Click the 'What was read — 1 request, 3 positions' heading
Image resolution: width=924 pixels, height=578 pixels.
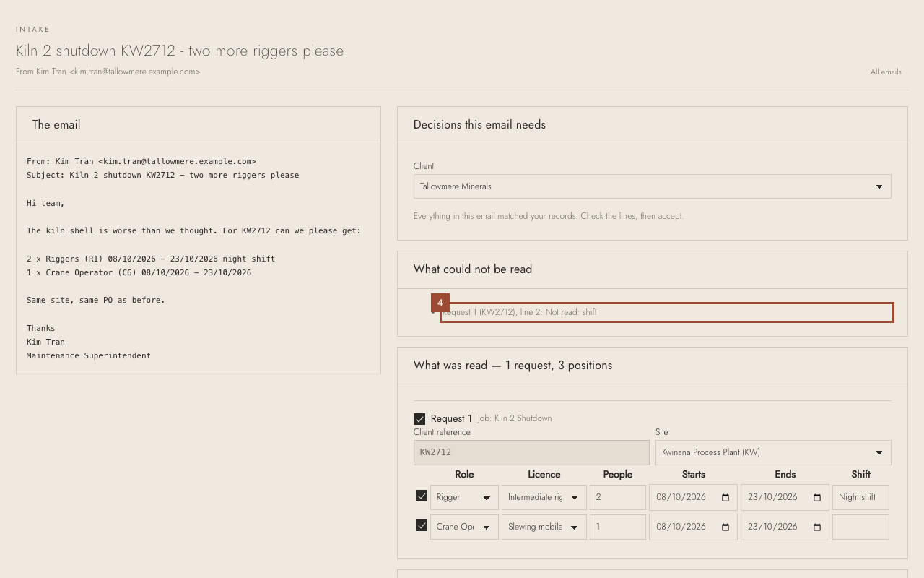click(513, 366)
